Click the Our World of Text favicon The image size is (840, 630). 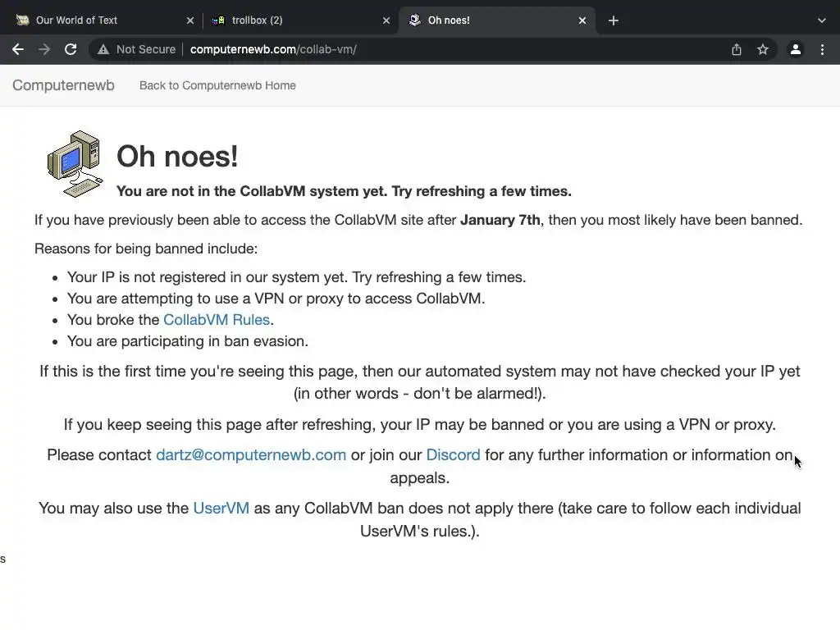pyautogui.click(x=22, y=20)
